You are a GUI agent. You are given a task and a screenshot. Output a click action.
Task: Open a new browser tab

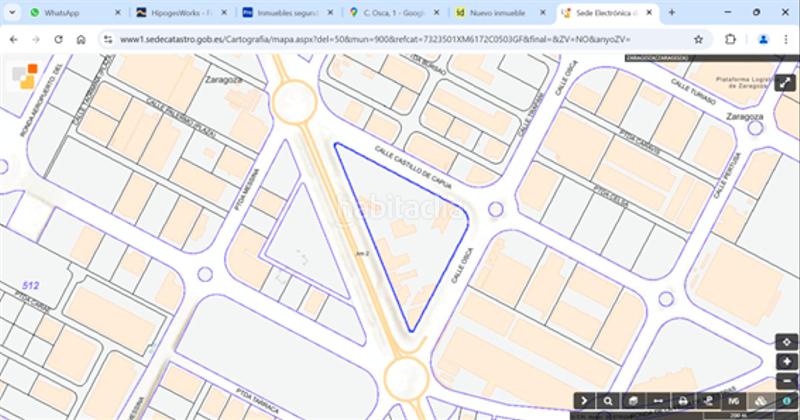tap(671, 13)
